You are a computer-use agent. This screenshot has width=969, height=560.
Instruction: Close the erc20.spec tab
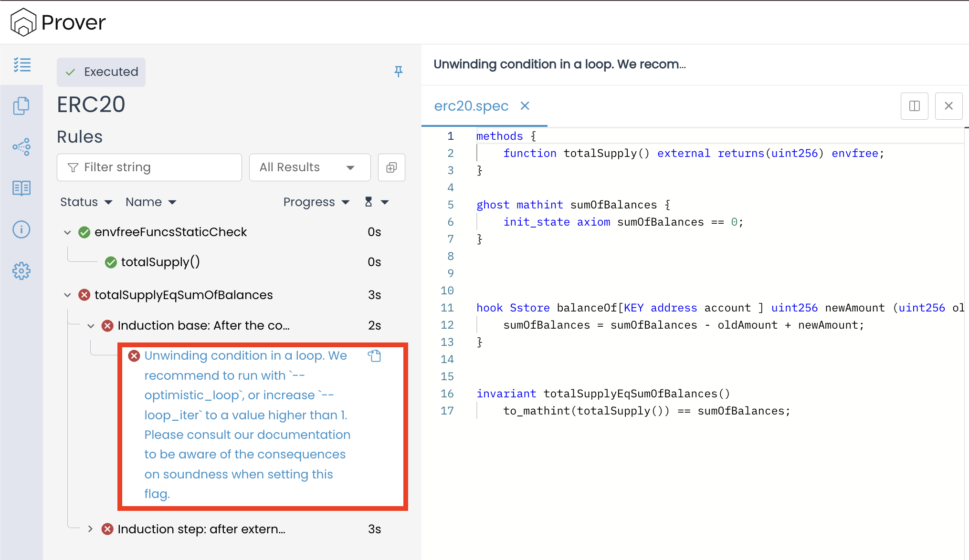click(x=525, y=106)
